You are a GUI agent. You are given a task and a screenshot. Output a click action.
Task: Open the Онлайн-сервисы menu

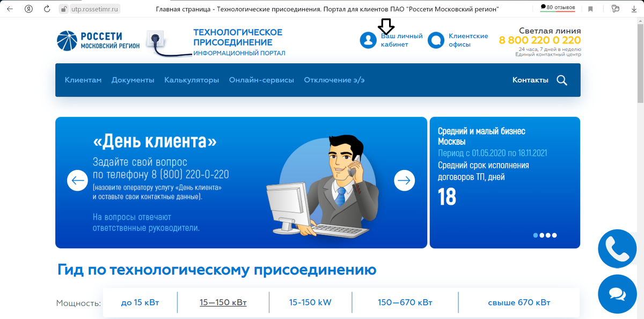pyautogui.click(x=261, y=79)
